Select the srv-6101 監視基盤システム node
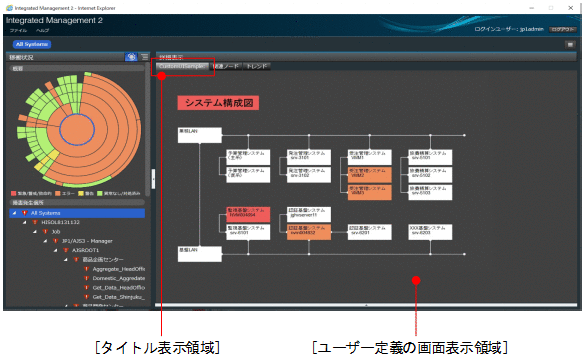 point(248,232)
